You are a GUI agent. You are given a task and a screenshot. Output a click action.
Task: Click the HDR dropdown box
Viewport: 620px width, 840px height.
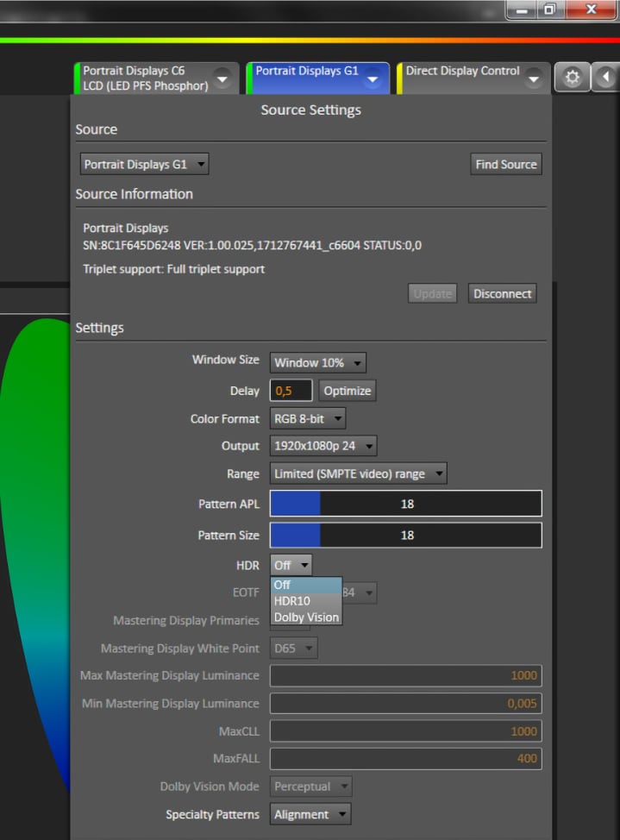[291, 565]
